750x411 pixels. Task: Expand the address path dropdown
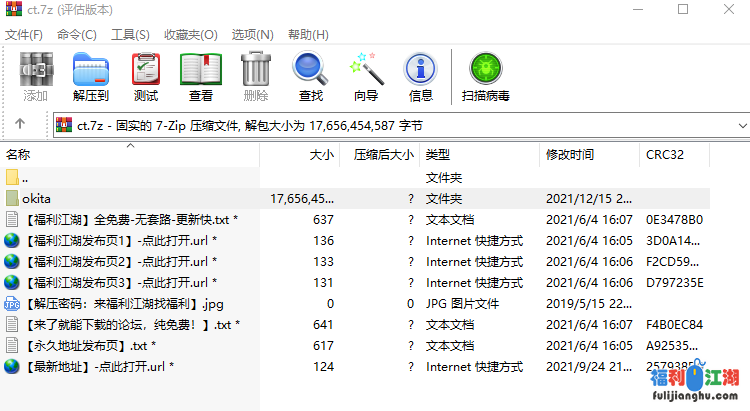[x=741, y=125]
